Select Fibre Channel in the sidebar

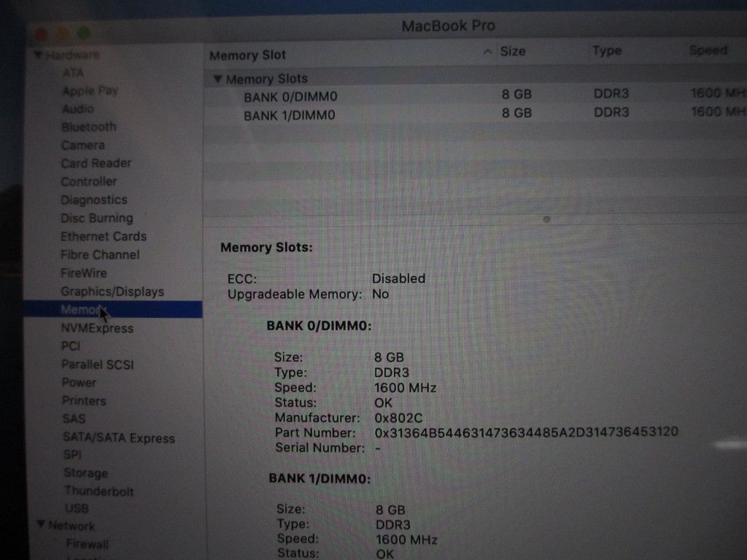[x=100, y=254]
